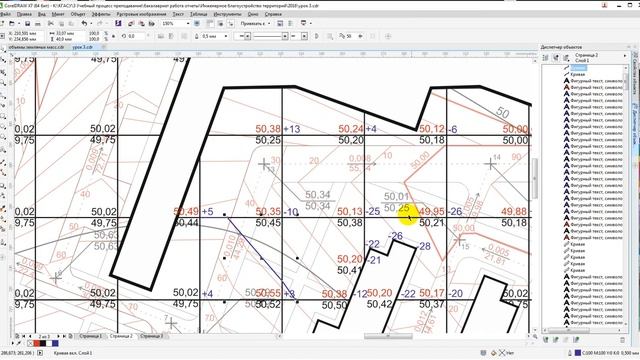Toggle lock ratio in property bar
Image resolution: width=640 pixels, height=360 pixels.
[x=113, y=36]
